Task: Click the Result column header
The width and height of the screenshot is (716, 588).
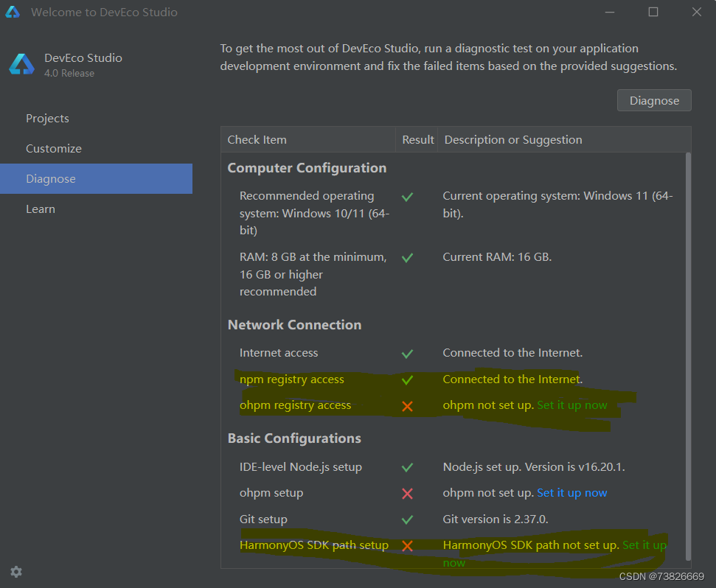Action: point(417,139)
